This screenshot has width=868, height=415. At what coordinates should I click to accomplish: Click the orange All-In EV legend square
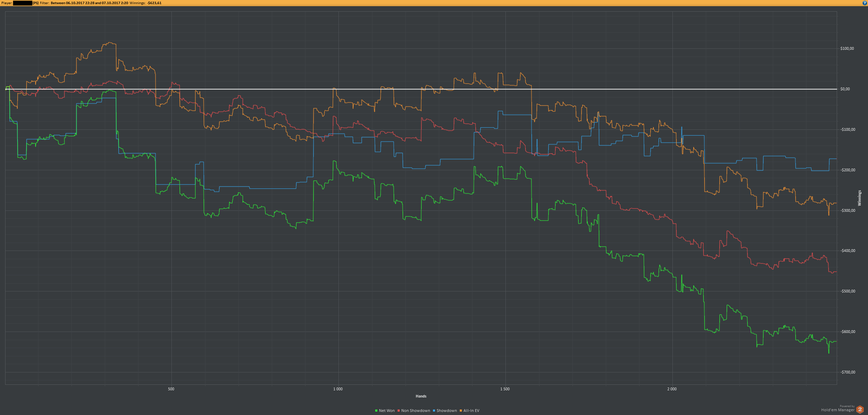[461, 411]
